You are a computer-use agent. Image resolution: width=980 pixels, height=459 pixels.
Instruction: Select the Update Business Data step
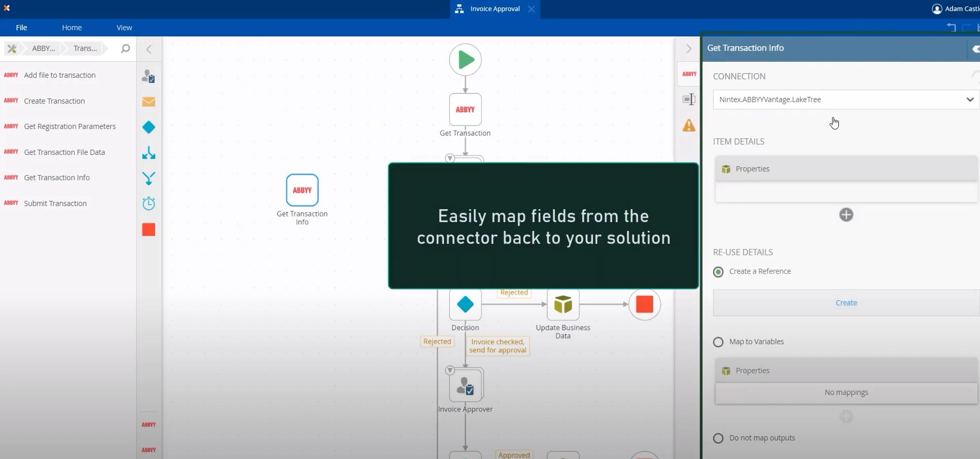click(563, 305)
